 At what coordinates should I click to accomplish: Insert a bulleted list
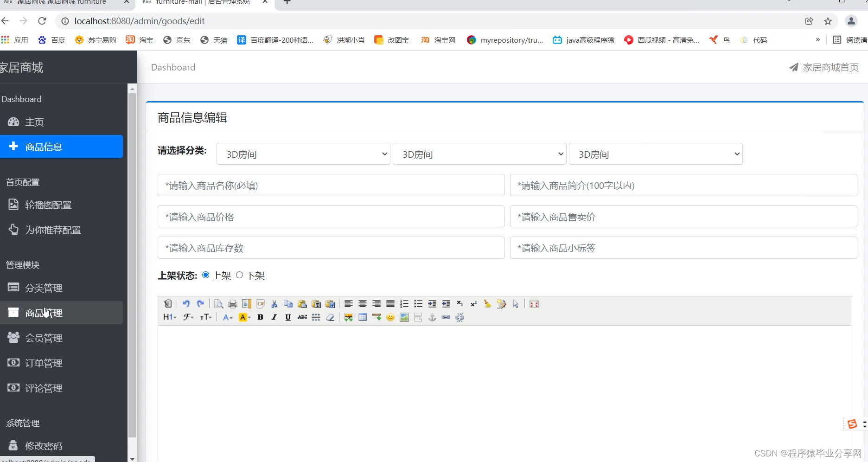418,304
